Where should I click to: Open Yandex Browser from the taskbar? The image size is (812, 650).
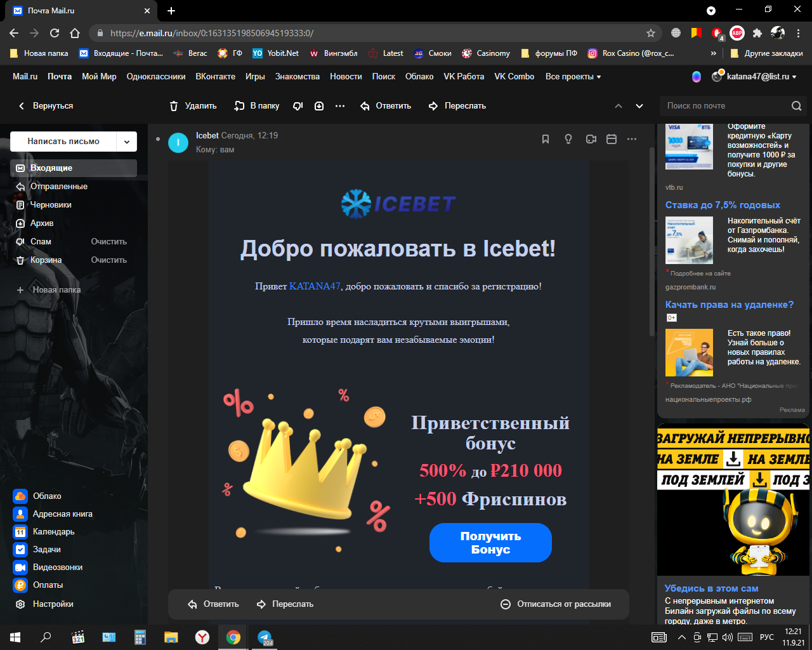(202, 637)
